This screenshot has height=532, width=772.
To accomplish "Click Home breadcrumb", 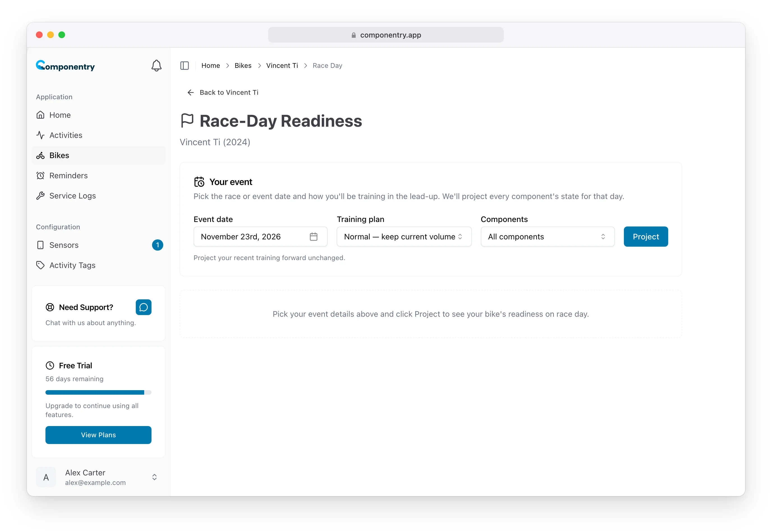I will click(210, 66).
